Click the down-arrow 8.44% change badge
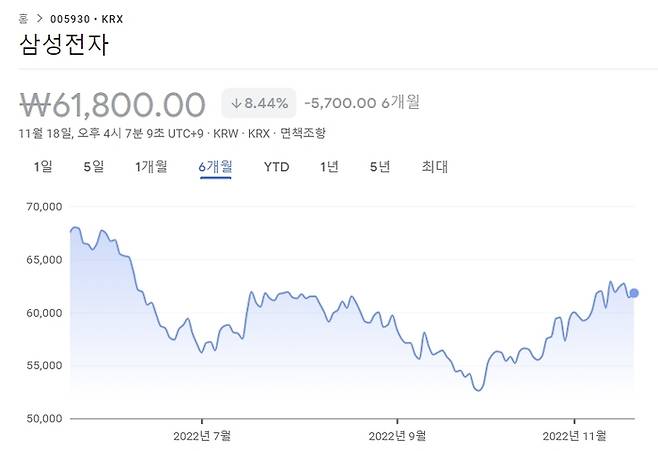This screenshot has width=658, height=451. (x=259, y=103)
